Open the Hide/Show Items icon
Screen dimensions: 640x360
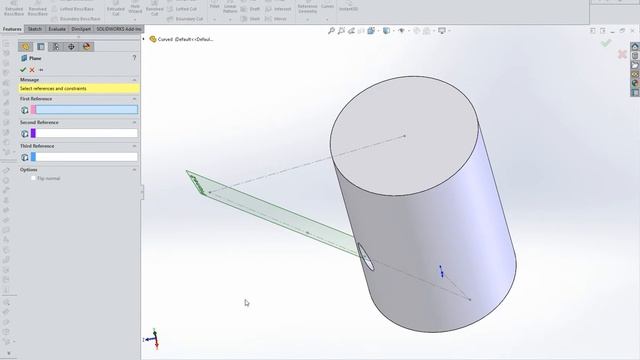[402, 31]
